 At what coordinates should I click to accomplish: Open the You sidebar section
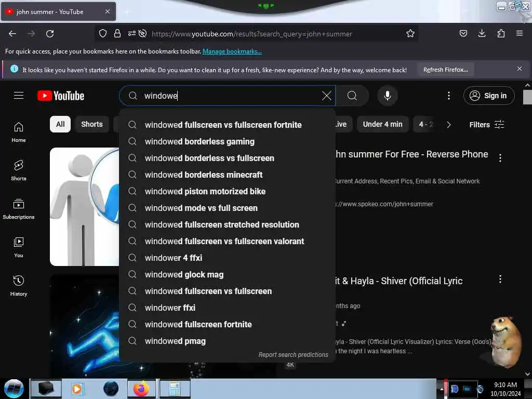[x=19, y=248]
